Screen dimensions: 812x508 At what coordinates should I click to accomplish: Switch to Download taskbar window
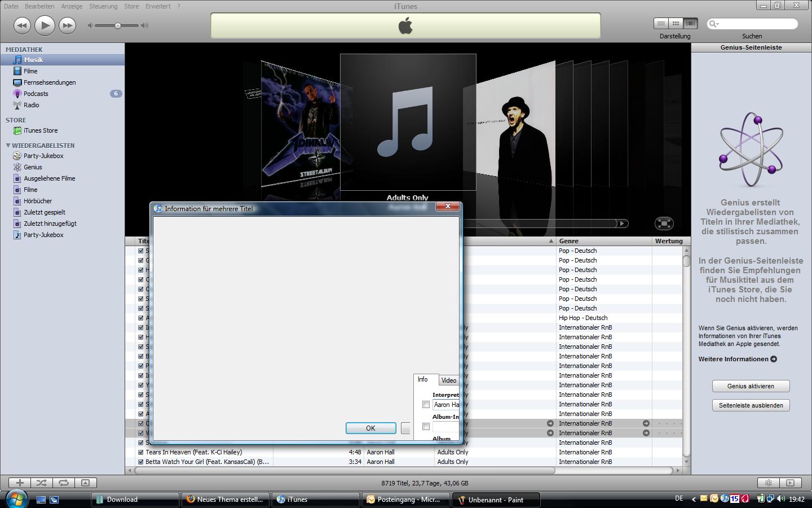[x=135, y=500]
